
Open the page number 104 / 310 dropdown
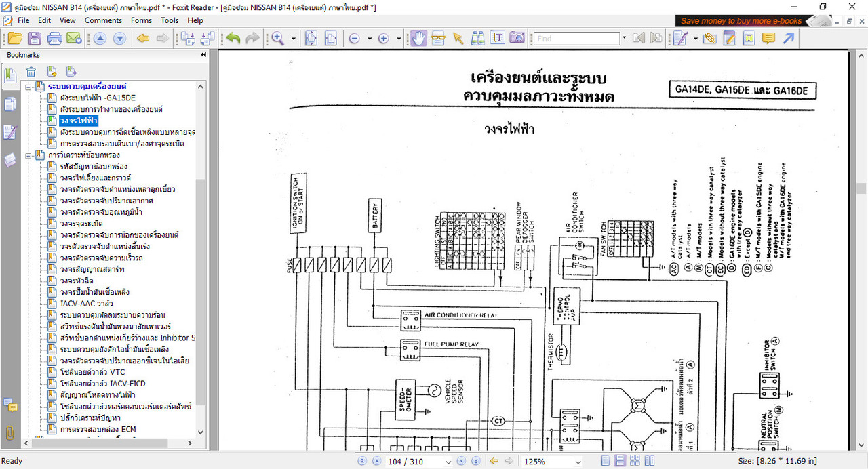tap(448, 462)
